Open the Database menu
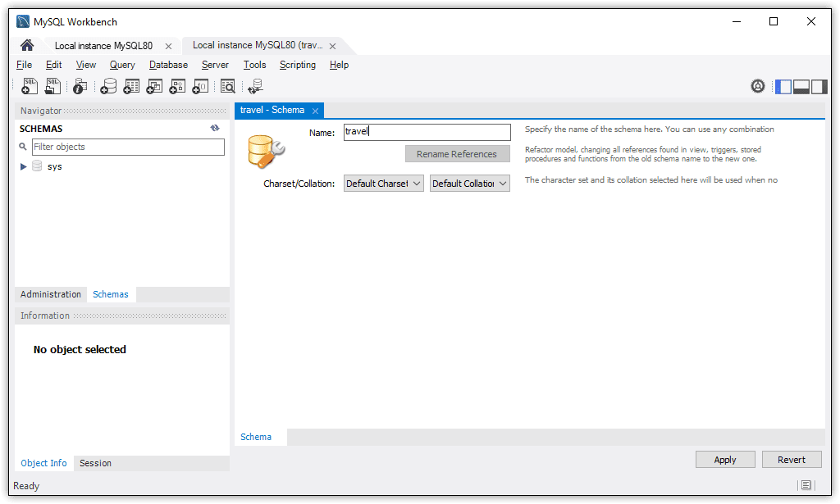 coord(168,65)
